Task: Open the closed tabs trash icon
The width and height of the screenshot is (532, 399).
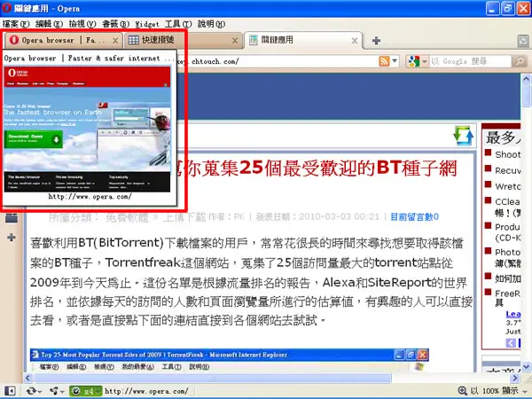Action: (x=523, y=41)
